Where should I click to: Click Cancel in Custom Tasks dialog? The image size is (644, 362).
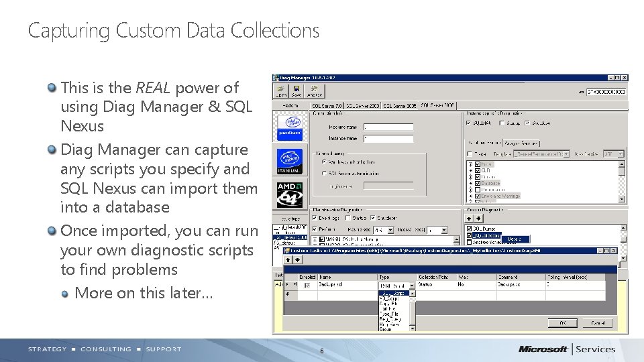coord(598,323)
